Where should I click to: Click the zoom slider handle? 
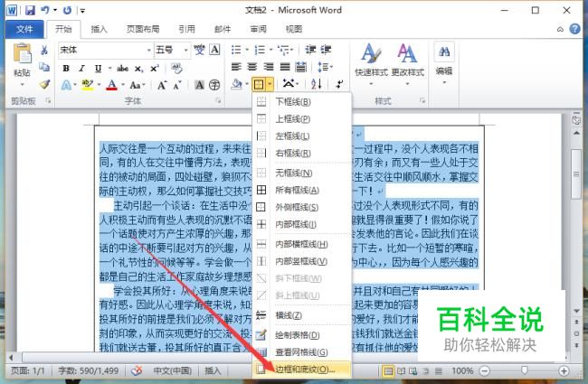525,370
